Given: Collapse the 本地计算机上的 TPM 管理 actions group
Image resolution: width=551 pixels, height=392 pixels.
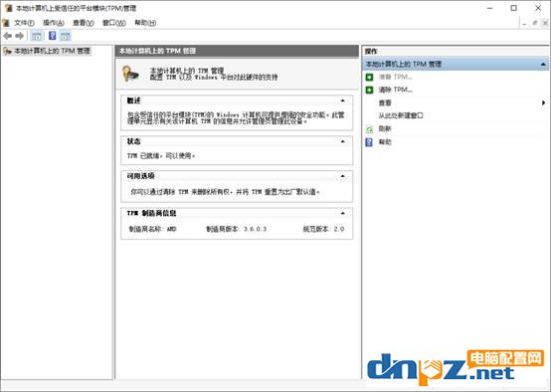Looking at the screenshot, I should [543, 64].
